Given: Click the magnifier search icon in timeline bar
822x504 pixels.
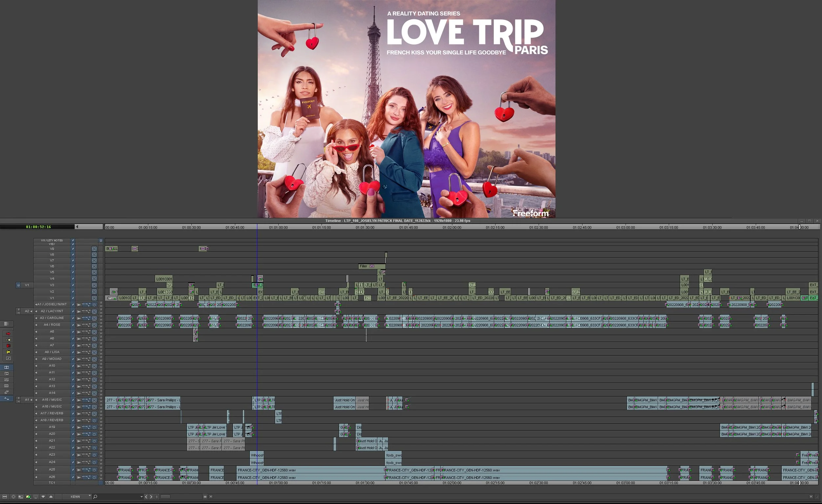Looking at the screenshot, I should pyautogui.click(x=95, y=497).
